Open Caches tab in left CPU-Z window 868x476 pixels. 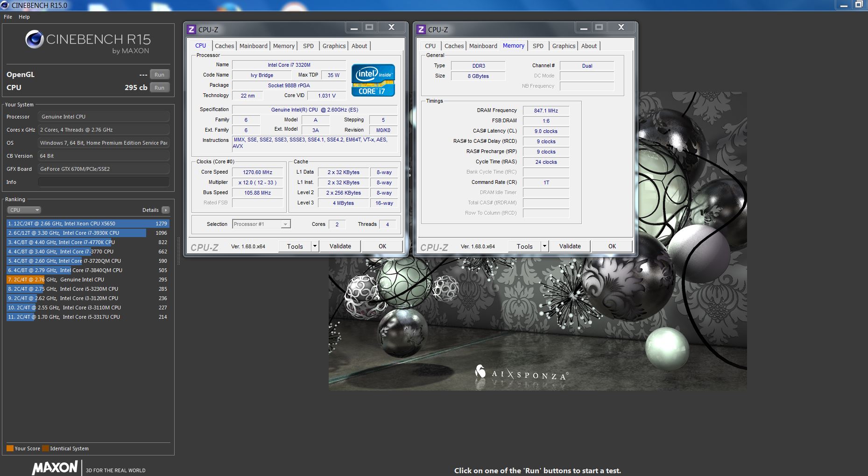click(x=224, y=46)
